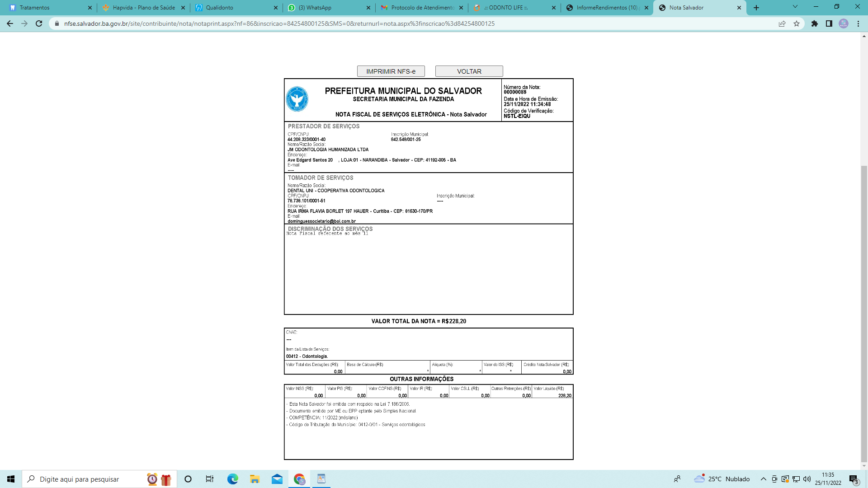
Task: Click the VOLTAR button
Action: 469,71
